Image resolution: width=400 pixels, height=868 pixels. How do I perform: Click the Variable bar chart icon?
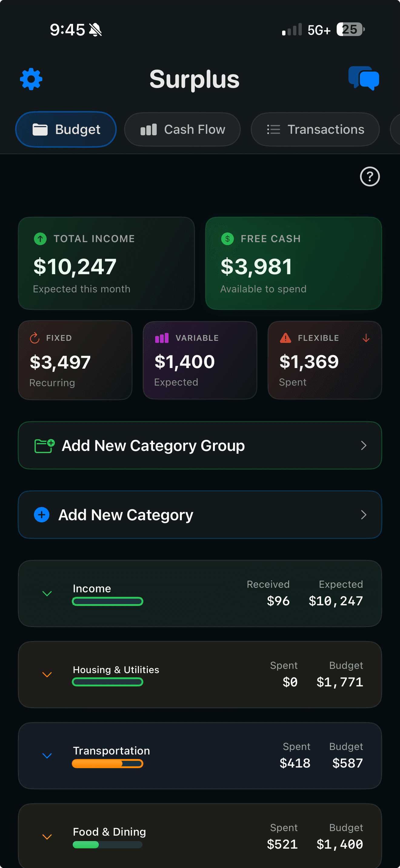click(x=162, y=338)
